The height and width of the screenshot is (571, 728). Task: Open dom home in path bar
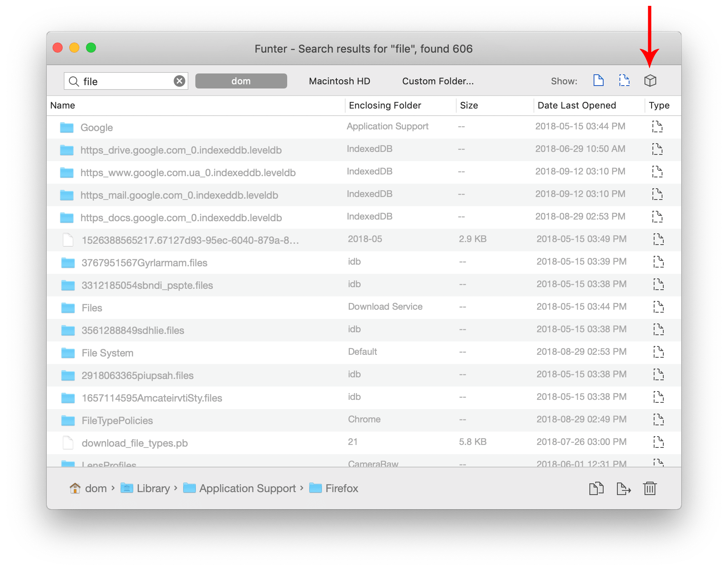coord(96,488)
